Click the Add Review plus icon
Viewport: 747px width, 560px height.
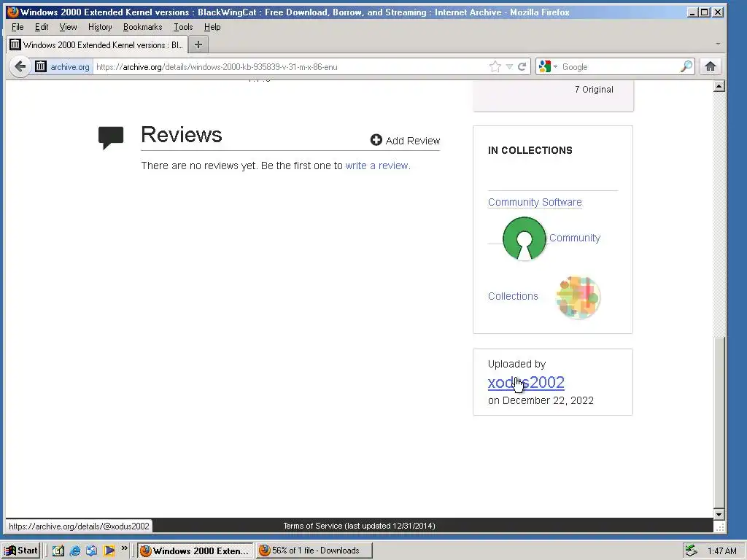pos(376,140)
